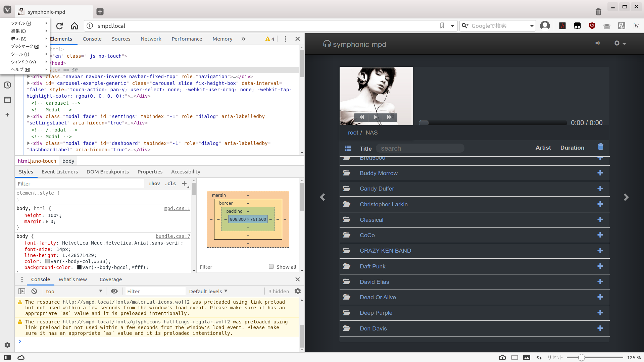Toggle the .cls class editor
Screen dimensions: 644x362
pos(170,184)
